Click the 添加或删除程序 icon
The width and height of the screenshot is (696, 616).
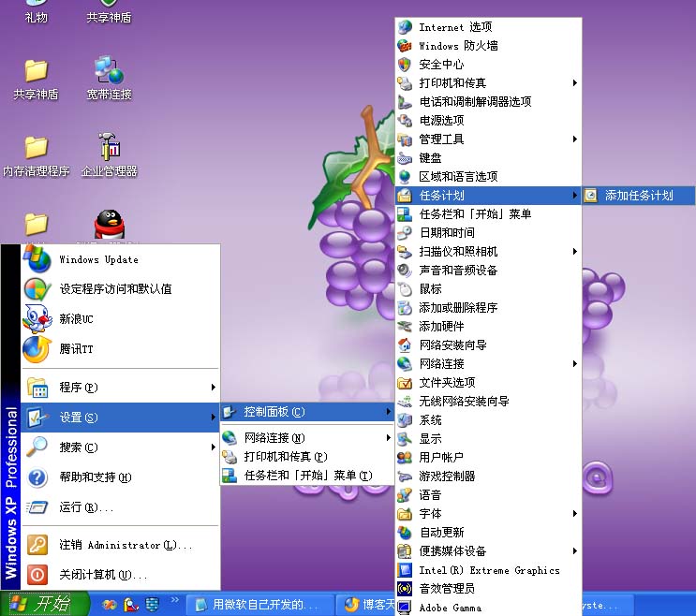pyautogui.click(x=405, y=307)
